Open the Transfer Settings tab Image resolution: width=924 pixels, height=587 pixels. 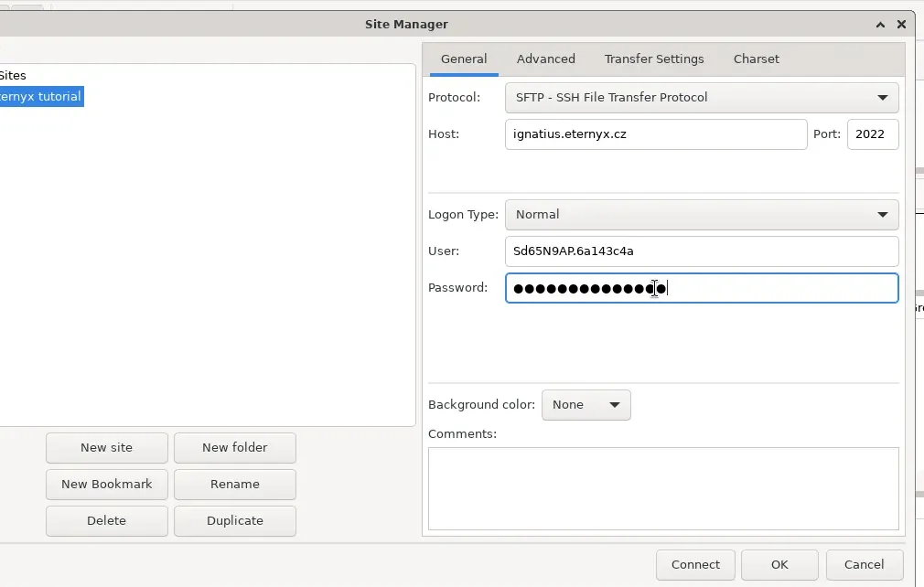click(654, 59)
